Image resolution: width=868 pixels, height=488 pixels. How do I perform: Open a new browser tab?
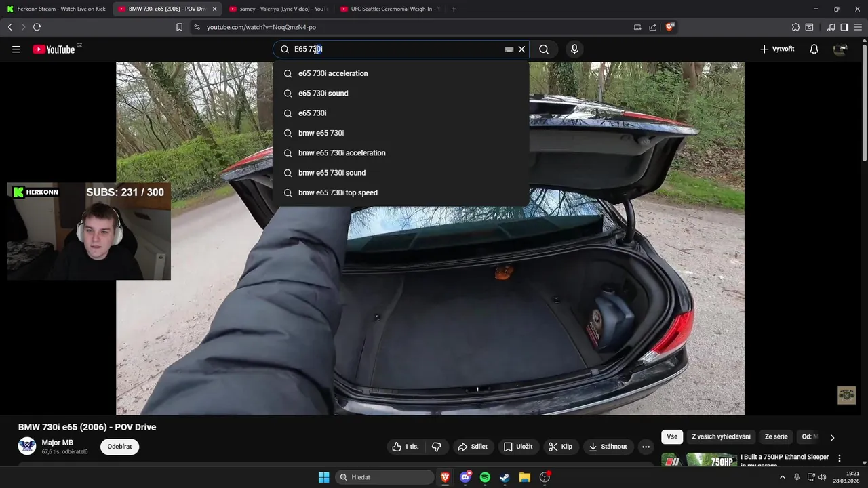454,9
